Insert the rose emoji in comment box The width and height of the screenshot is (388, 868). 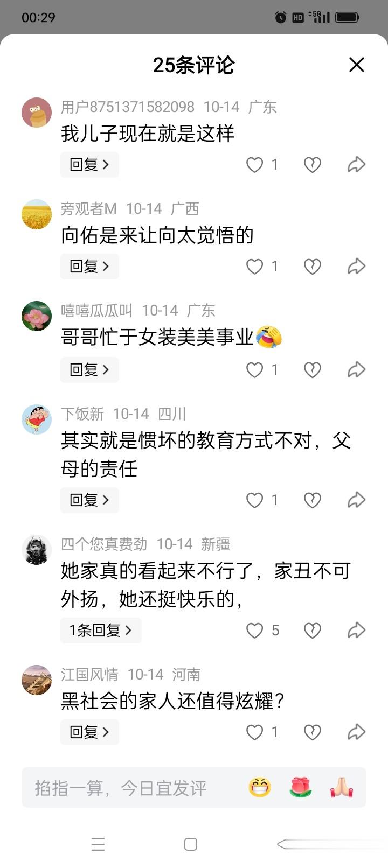[301, 788]
